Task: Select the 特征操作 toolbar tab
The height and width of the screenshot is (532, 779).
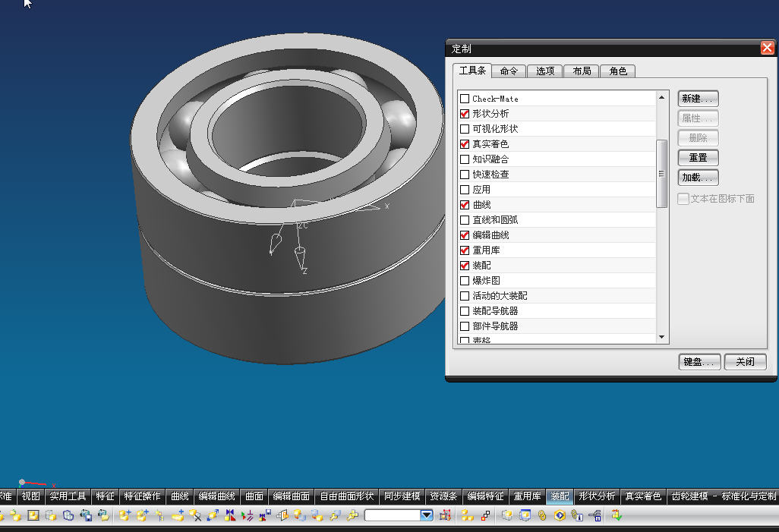Action: [142, 496]
